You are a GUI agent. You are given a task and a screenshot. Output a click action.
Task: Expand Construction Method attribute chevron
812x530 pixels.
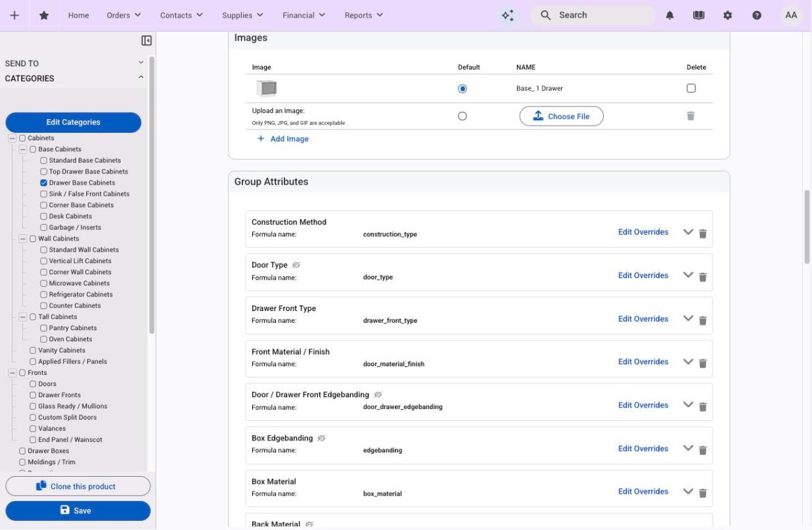(688, 232)
